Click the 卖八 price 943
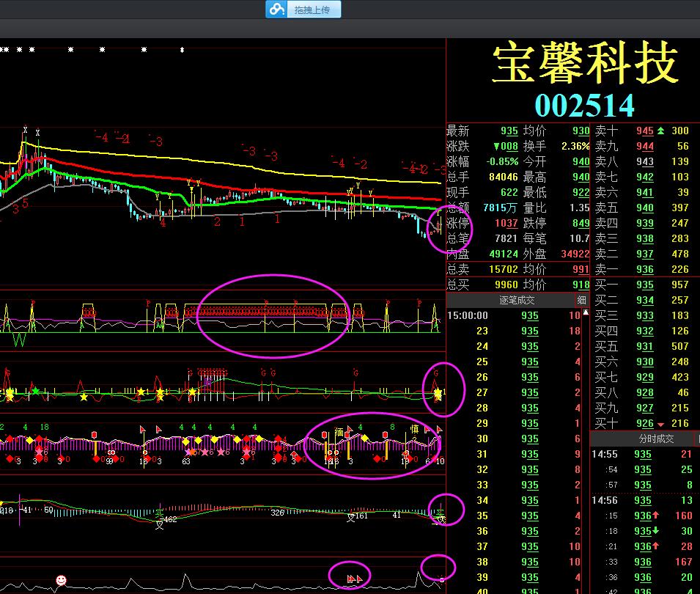Screen dimensions: 700x594 click(x=645, y=161)
